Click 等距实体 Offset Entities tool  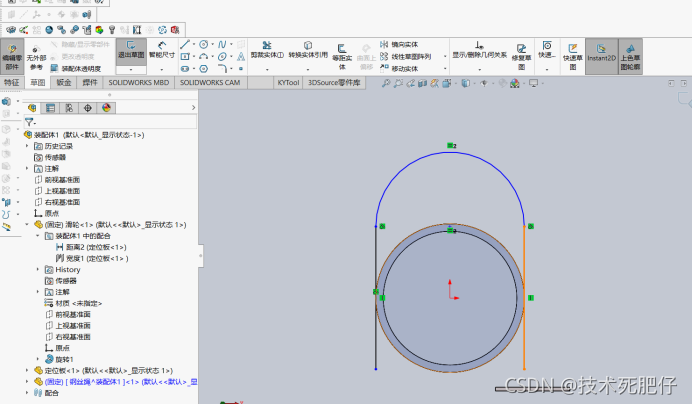coord(342,57)
